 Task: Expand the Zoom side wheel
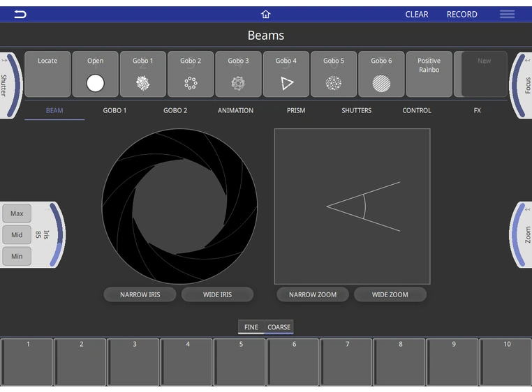tap(524, 234)
